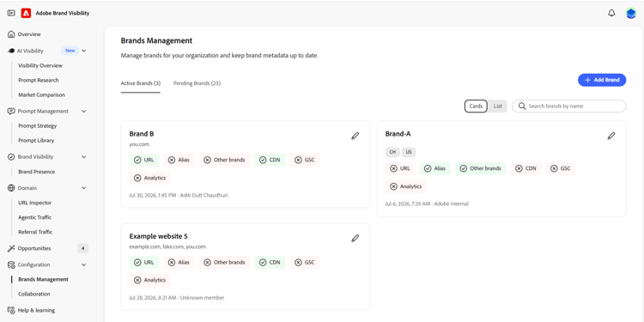
Task: Click the Other brands chip on Brand-A
Action: [x=481, y=168]
